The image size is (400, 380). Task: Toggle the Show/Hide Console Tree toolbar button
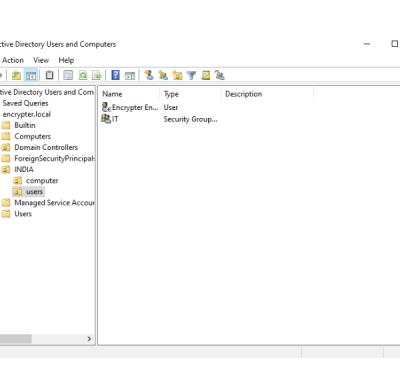[x=31, y=75]
